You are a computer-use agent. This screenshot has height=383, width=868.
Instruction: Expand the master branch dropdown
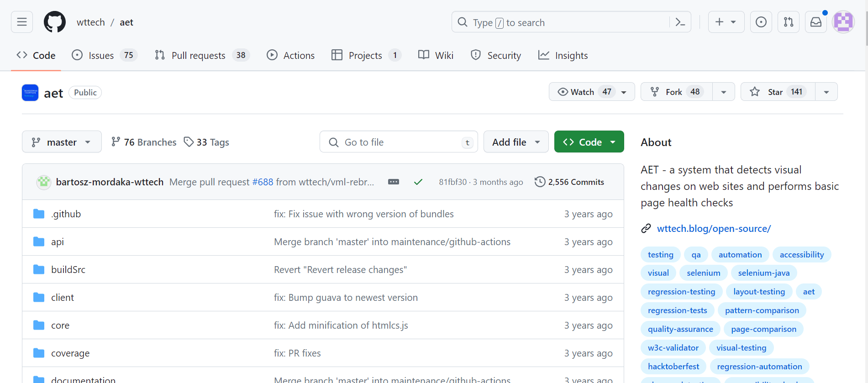(62, 142)
